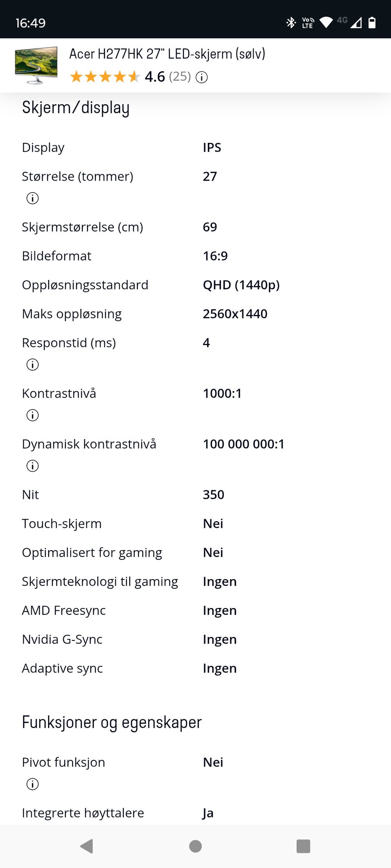Open the (25) reviews count

click(x=180, y=77)
